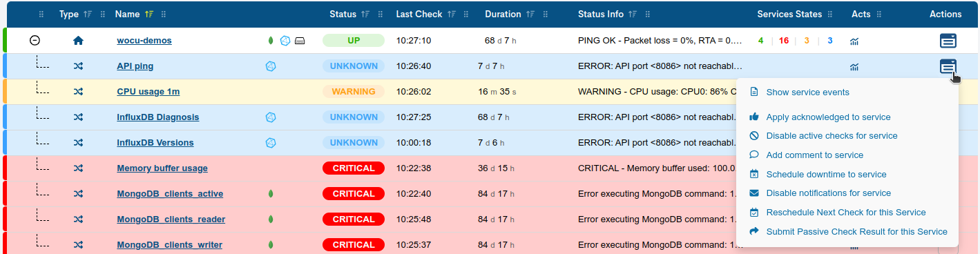The image size is (980, 254).
Task: Click the network device icon on wocu-demos row
Action: point(300,41)
